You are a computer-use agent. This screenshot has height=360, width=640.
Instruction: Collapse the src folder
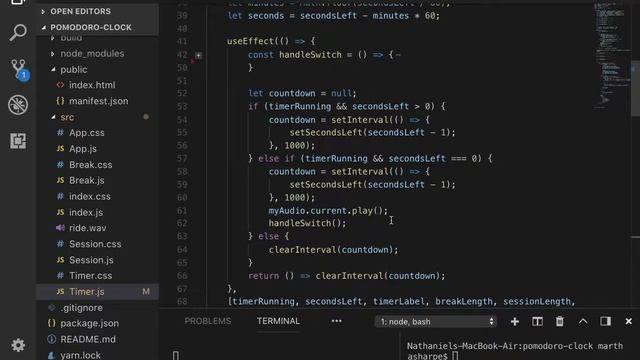67,117
